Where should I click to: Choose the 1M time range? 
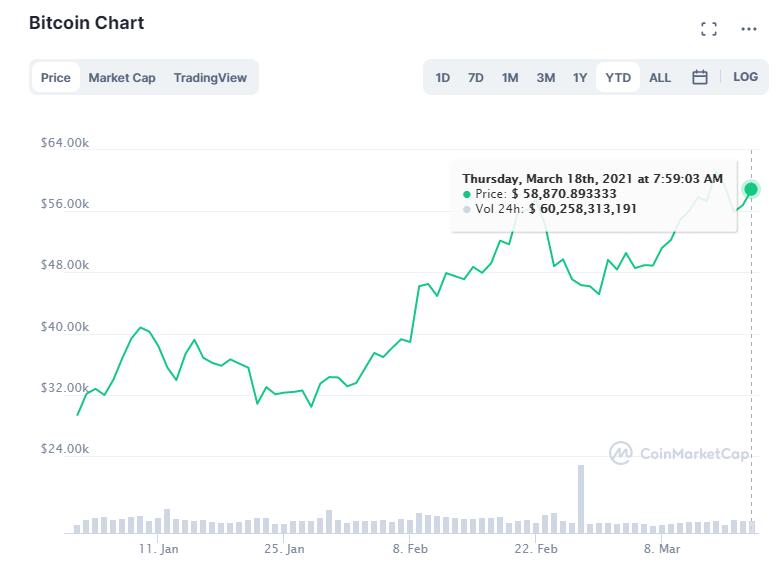click(510, 77)
